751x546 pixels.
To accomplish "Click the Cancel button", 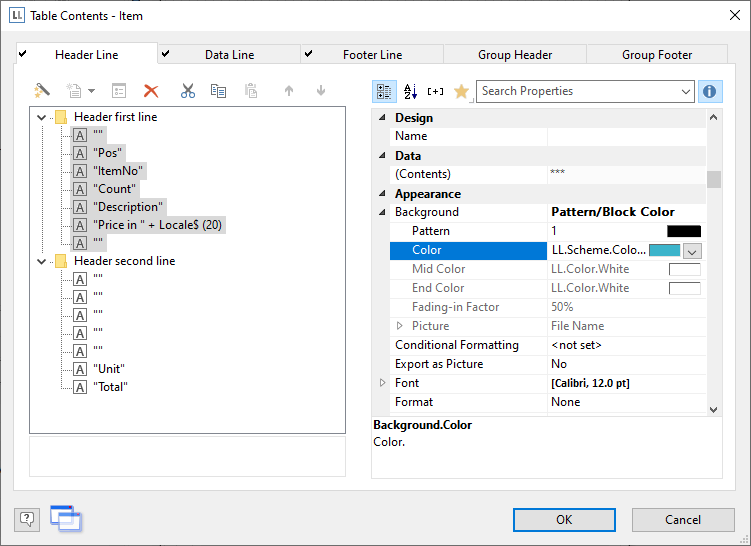I will point(682,519).
